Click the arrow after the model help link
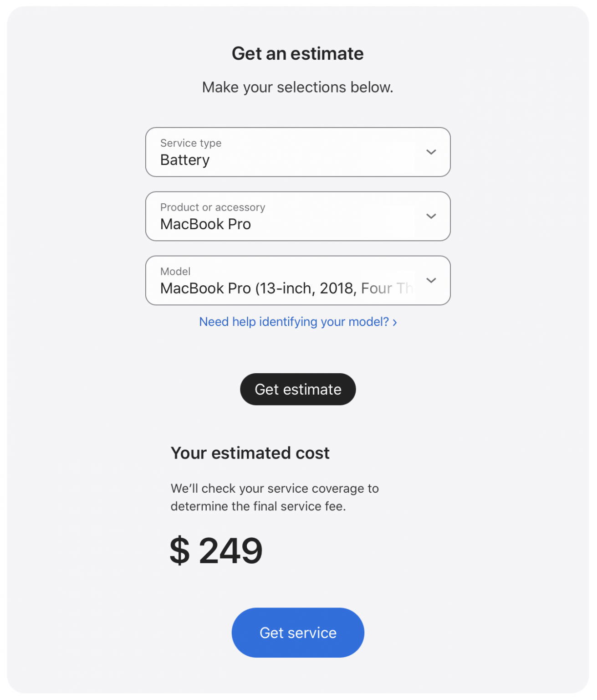 pyautogui.click(x=395, y=323)
